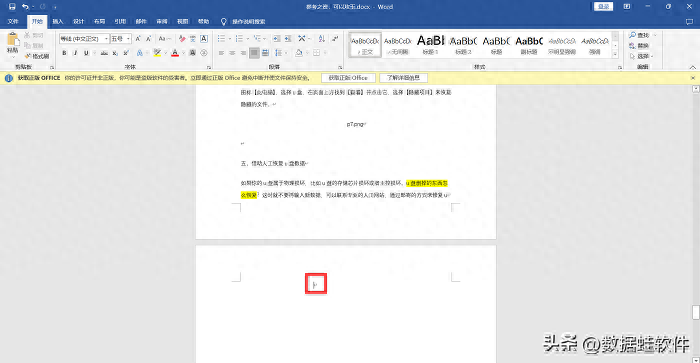Click the Find magnifier icon
The image size is (700, 363).
click(x=632, y=35)
